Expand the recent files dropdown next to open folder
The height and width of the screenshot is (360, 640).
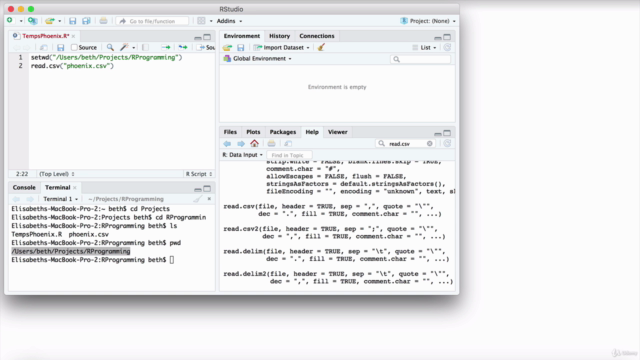[60, 21]
